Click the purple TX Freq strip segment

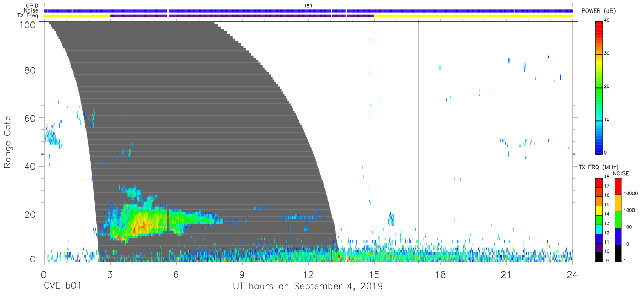tap(242, 16)
